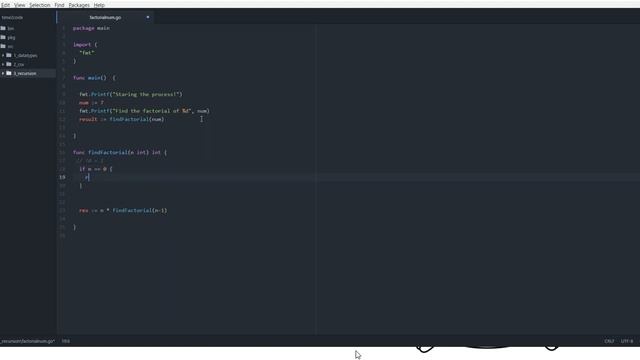The height and width of the screenshot is (360, 640).
Task: Change the UTF-8 encoding setting
Action: click(x=627, y=341)
